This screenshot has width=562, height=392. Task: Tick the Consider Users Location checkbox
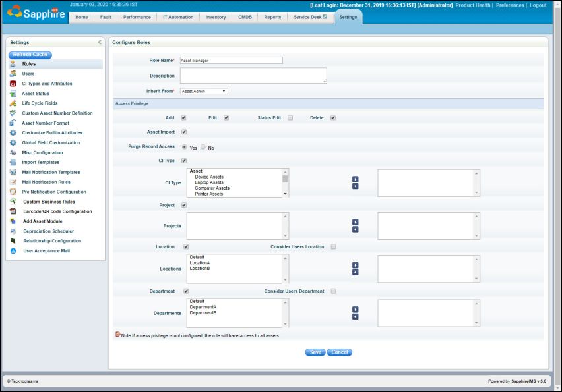tap(333, 247)
